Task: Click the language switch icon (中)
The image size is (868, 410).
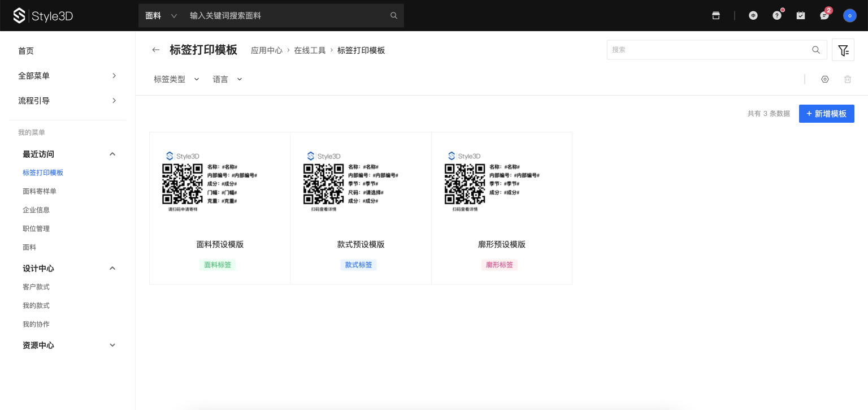Action: [x=753, y=16]
